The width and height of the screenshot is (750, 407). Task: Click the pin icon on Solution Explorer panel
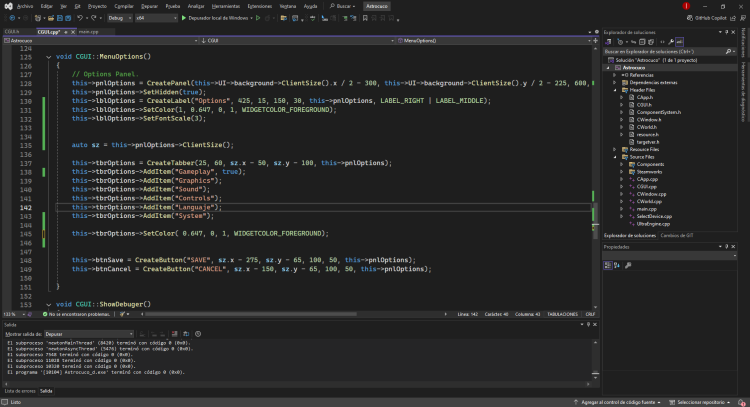(x=724, y=31)
